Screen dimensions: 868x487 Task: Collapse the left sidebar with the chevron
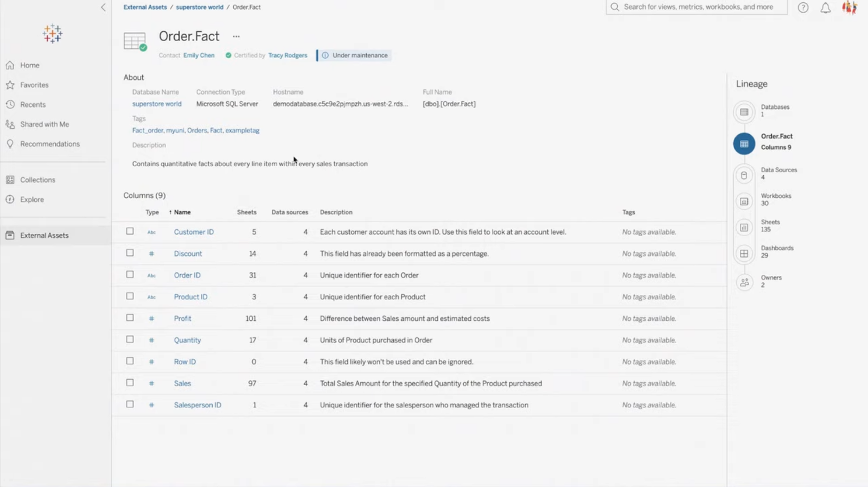[103, 7]
